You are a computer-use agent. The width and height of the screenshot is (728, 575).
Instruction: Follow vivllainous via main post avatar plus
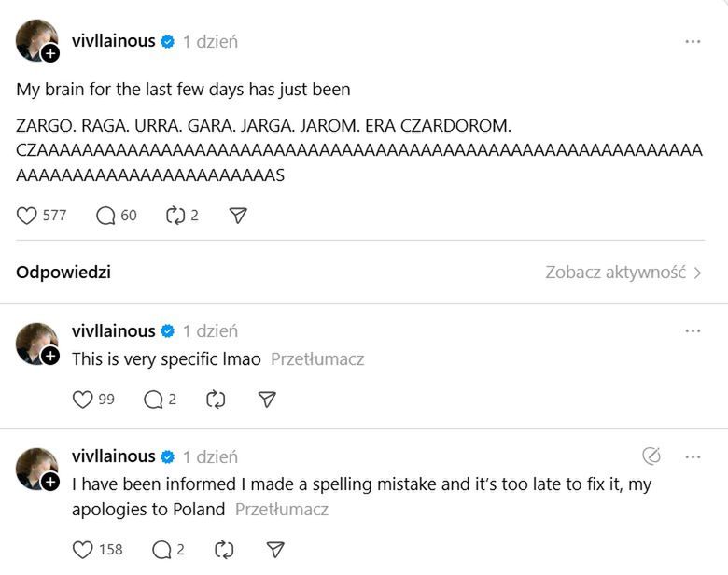coord(50,54)
